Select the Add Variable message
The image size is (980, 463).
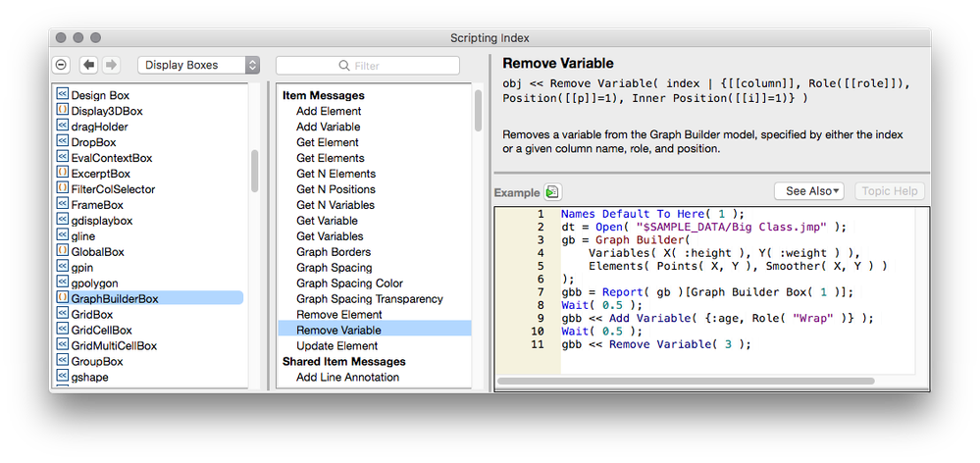coord(328,127)
